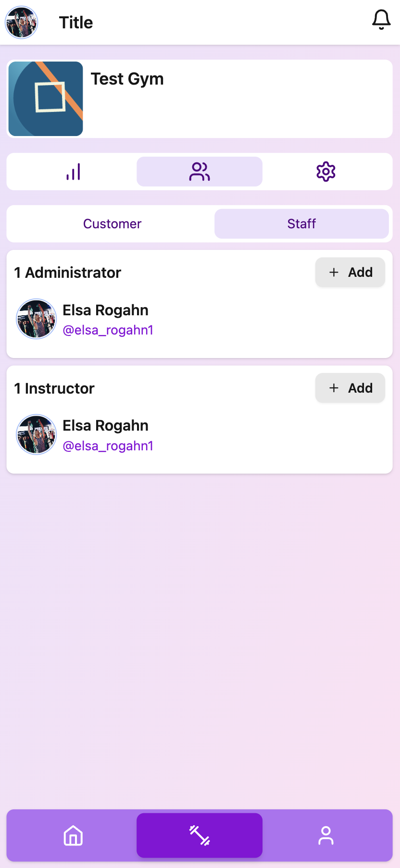Open gym settings gear tab

tap(325, 172)
